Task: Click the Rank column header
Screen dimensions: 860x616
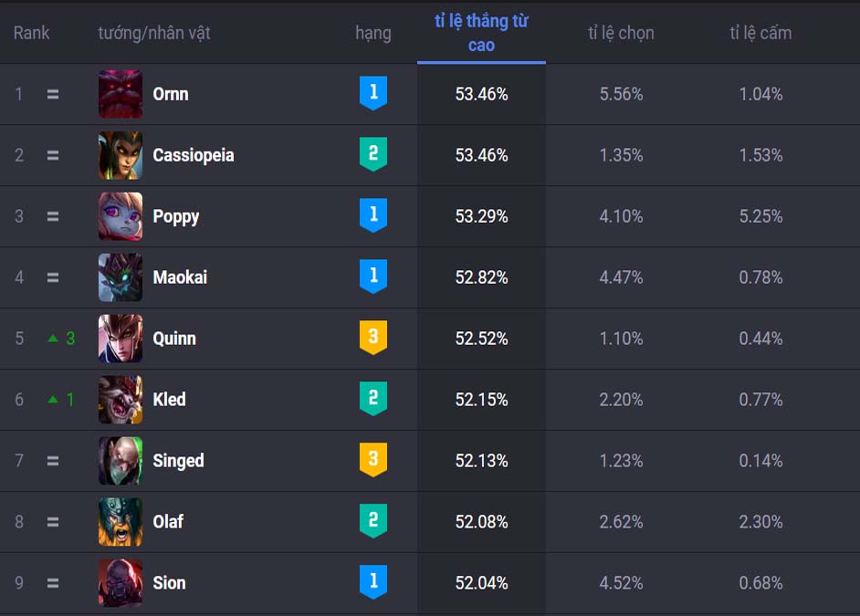Action: click(31, 33)
